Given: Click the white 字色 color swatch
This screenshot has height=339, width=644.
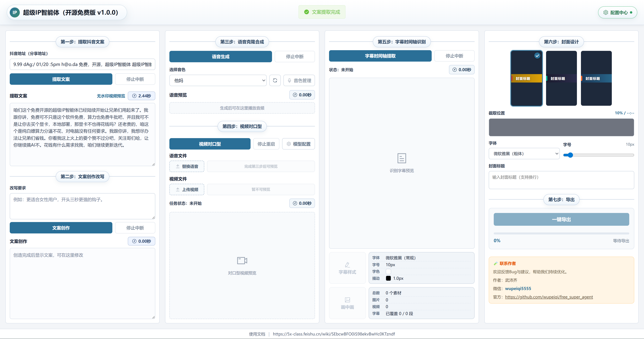Looking at the screenshot, I should pyautogui.click(x=388, y=271).
